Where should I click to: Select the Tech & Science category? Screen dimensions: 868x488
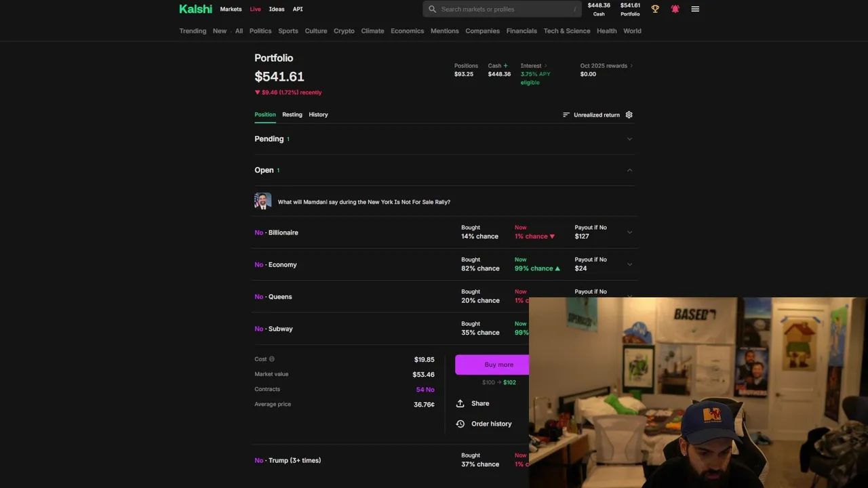[x=567, y=30]
